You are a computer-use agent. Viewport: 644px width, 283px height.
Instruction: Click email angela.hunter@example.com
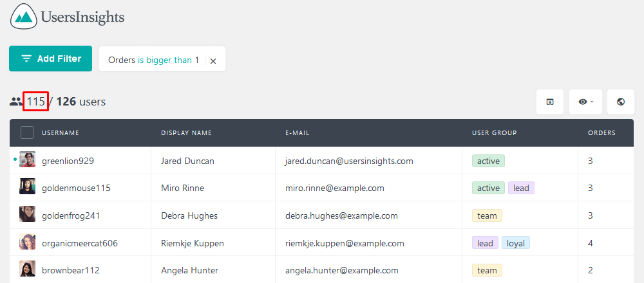point(342,271)
